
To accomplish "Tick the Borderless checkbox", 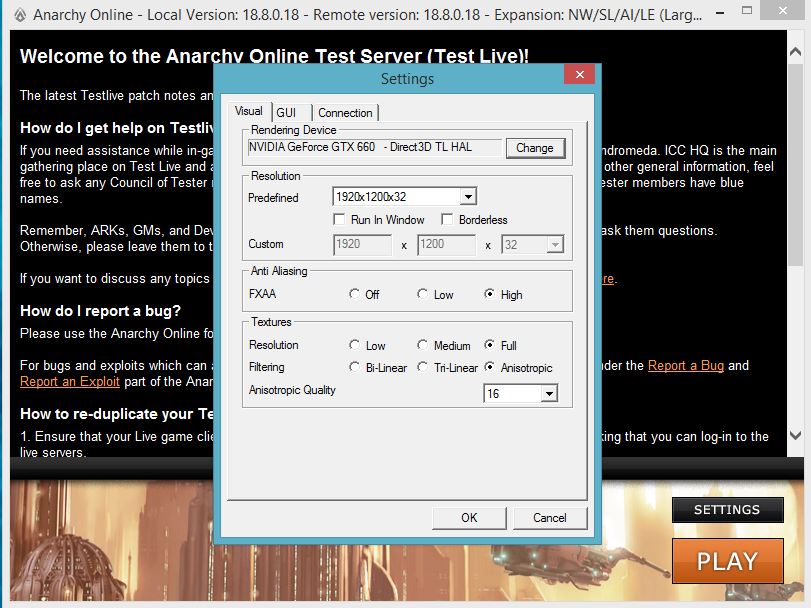I will (447, 220).
